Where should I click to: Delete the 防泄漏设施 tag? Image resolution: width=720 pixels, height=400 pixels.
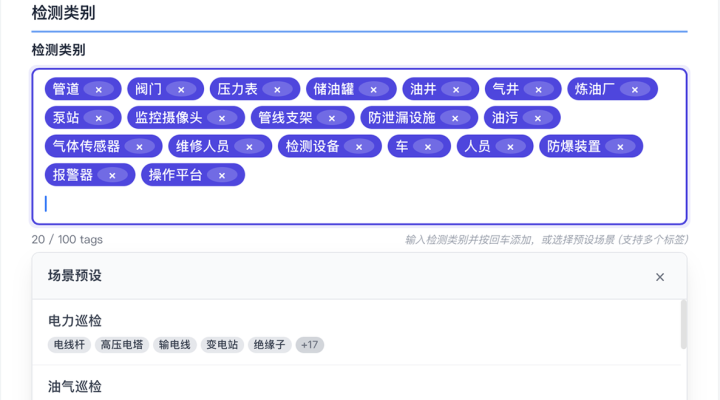pos(455,118)
